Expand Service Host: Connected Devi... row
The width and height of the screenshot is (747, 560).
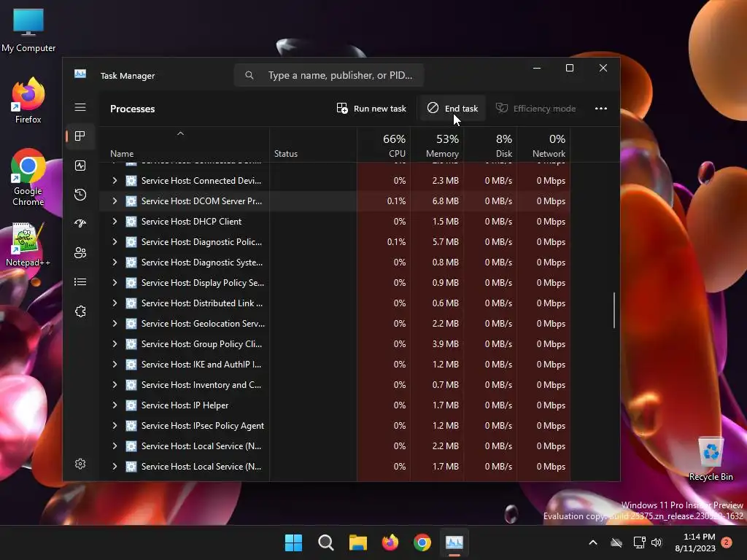(115, 181)
